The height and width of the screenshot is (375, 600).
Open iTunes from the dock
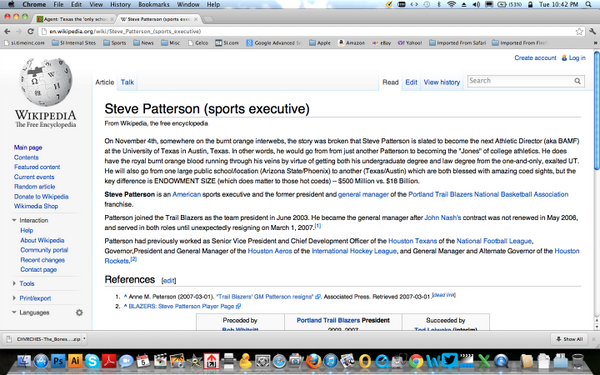[x=331, y=361]
